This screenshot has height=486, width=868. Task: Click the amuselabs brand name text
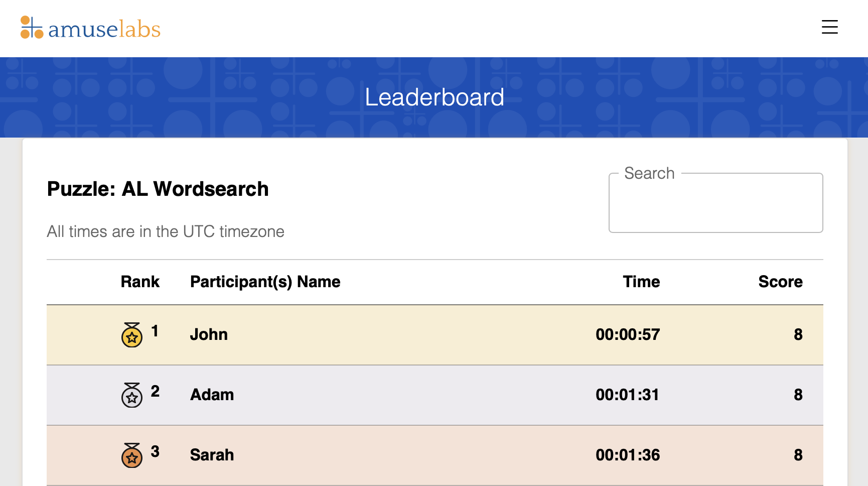coord(104,29)
